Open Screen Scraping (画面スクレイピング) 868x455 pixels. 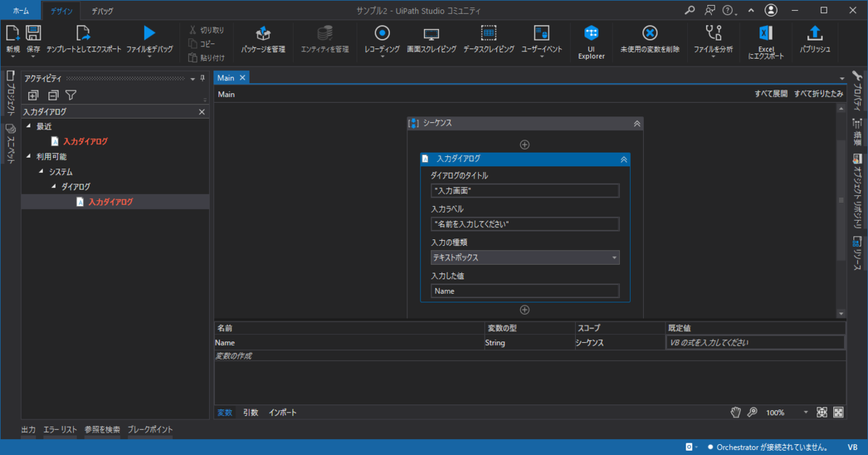(431, 39)
